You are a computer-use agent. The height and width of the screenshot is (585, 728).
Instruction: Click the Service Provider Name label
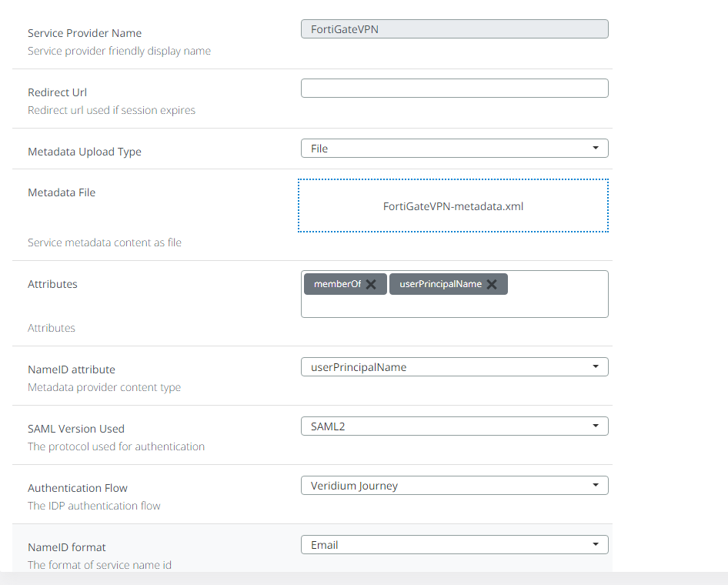coord(85,33)
